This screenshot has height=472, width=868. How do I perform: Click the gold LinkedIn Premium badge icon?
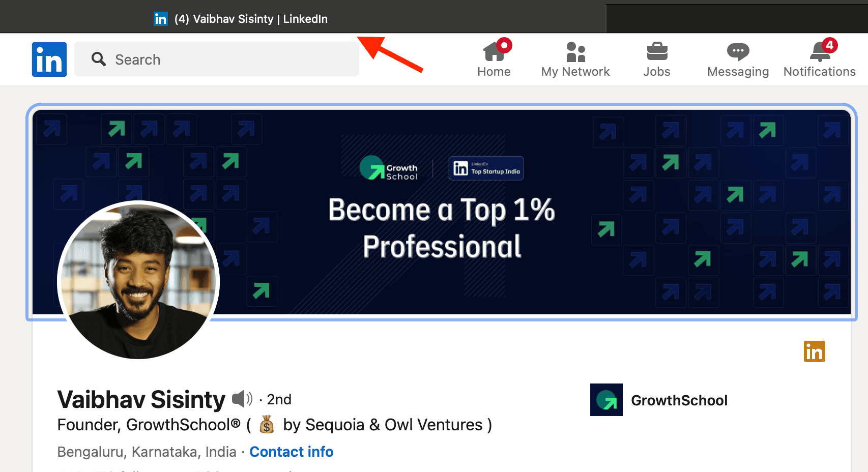pyautogui.click(x=815, y=351)
